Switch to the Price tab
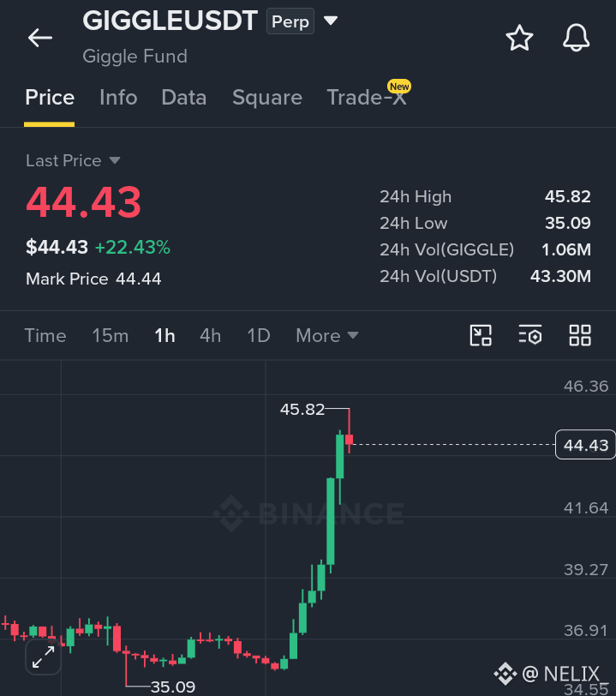616x696 pixels. (49, 98)
